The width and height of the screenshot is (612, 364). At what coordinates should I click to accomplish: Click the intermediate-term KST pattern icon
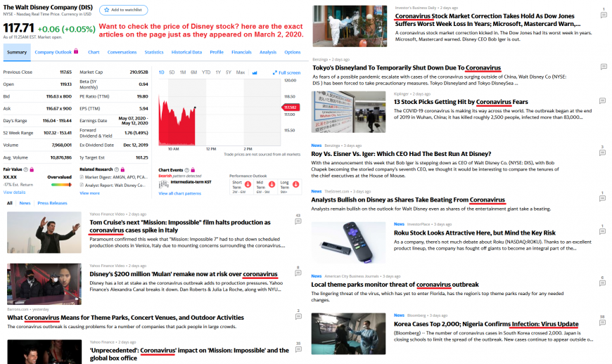(x=163, y=185)
